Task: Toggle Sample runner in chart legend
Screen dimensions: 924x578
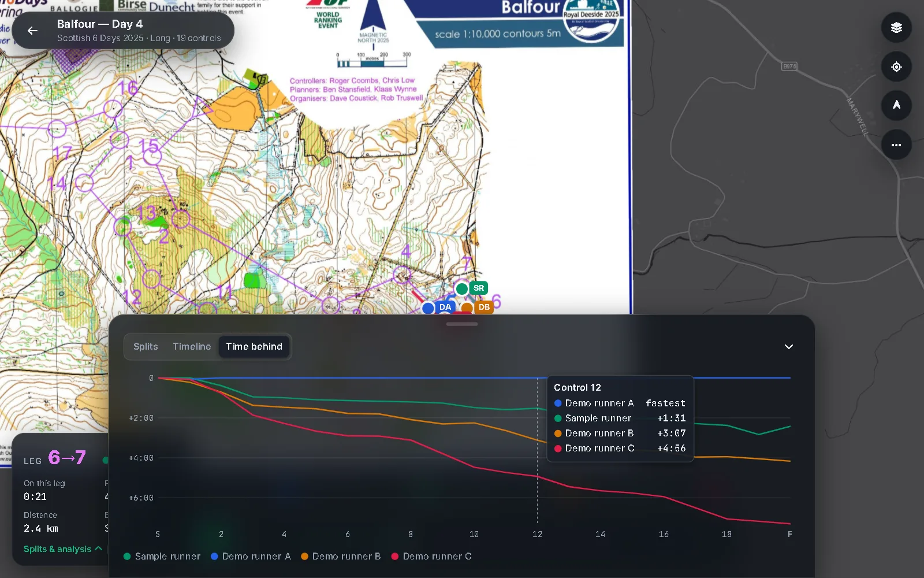Action: [x=162, y=557]
